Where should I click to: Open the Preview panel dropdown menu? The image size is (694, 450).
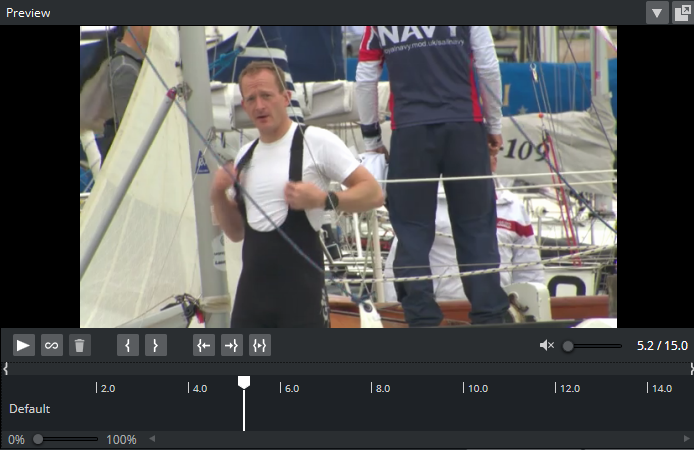point(657,13)
